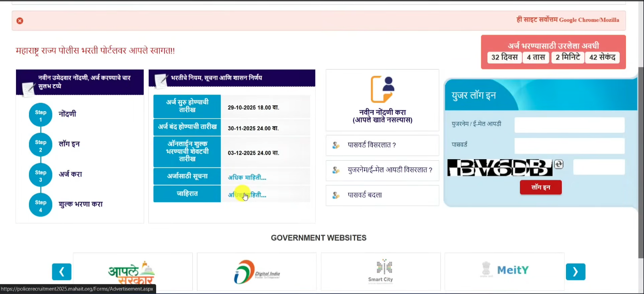Open the Digital India logo

tap(257, 272)
